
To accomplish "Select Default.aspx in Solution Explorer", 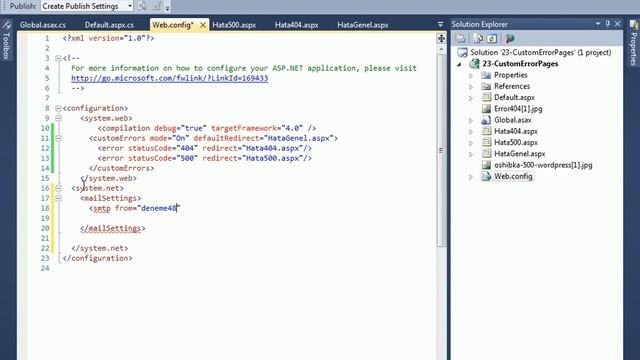I will pos(514,98).
